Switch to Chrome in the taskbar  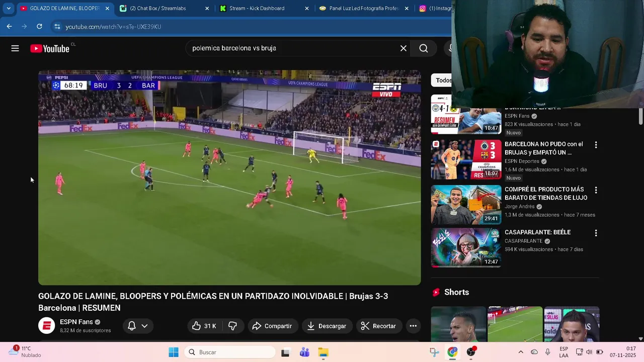(x=452, y=352)
